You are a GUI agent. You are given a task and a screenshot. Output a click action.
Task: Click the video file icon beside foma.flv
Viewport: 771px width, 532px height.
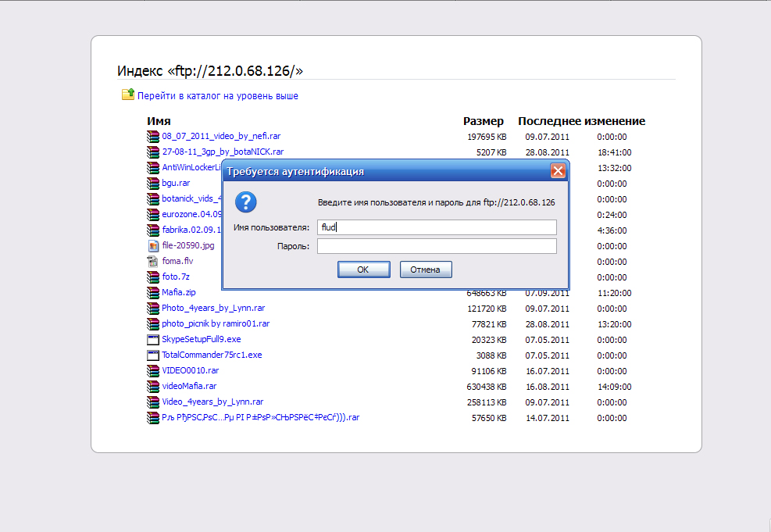coord(153,261)
